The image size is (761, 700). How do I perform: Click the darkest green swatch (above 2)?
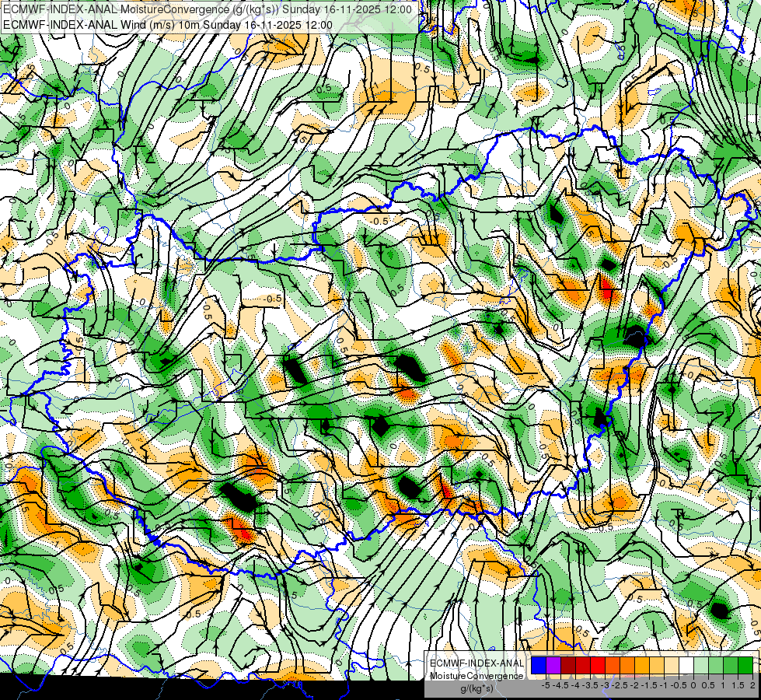[x=745, y=665]
